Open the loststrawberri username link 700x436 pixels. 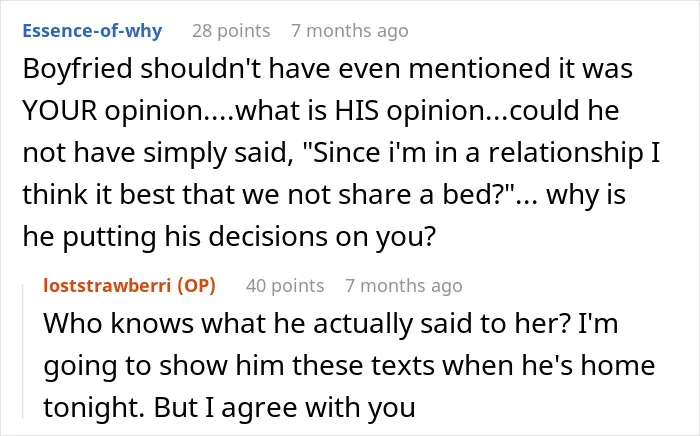click(107, 286)
